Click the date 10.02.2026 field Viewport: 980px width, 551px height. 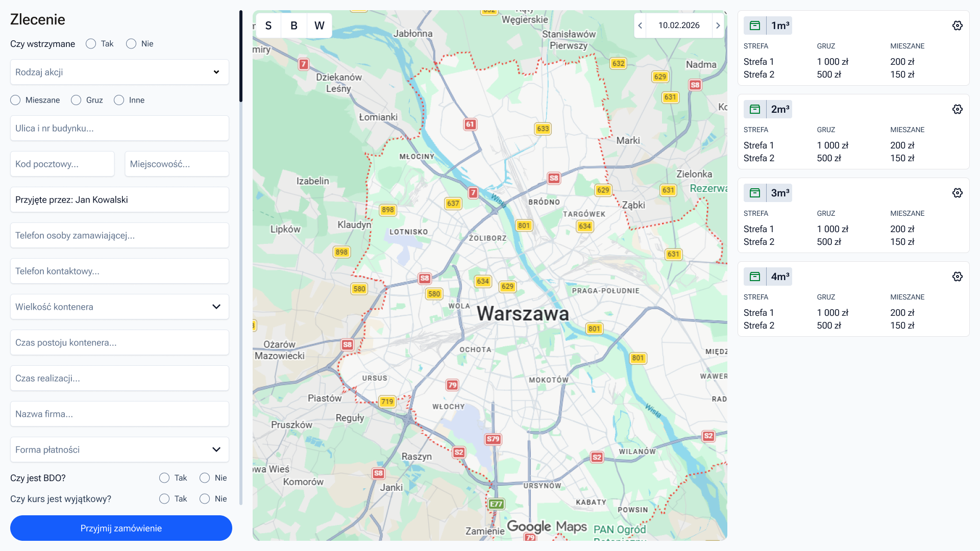pos(679,26)
